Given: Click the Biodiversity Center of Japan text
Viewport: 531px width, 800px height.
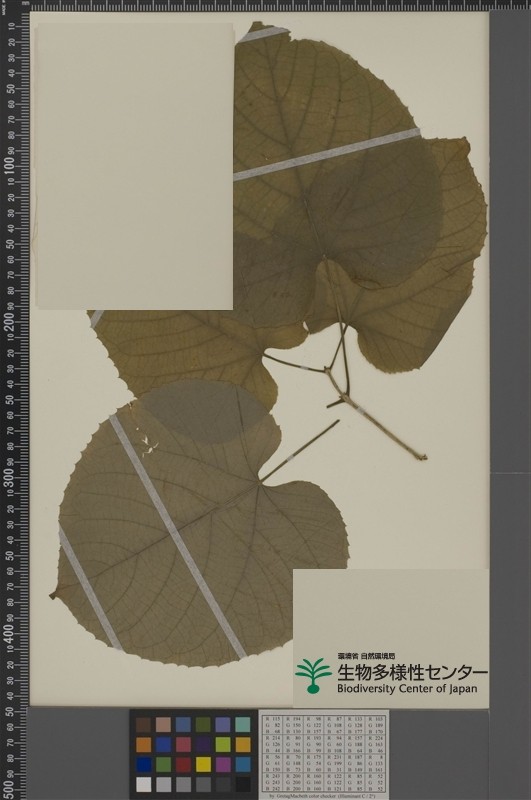Looking at the screenshot, I should [x=407, y=689].
